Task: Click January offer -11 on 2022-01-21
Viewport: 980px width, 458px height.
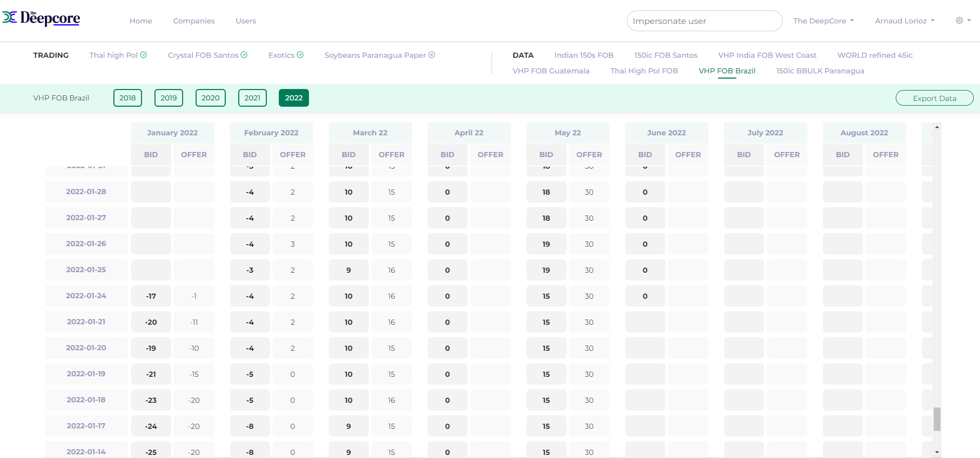Action: click(x=194, y=322)
